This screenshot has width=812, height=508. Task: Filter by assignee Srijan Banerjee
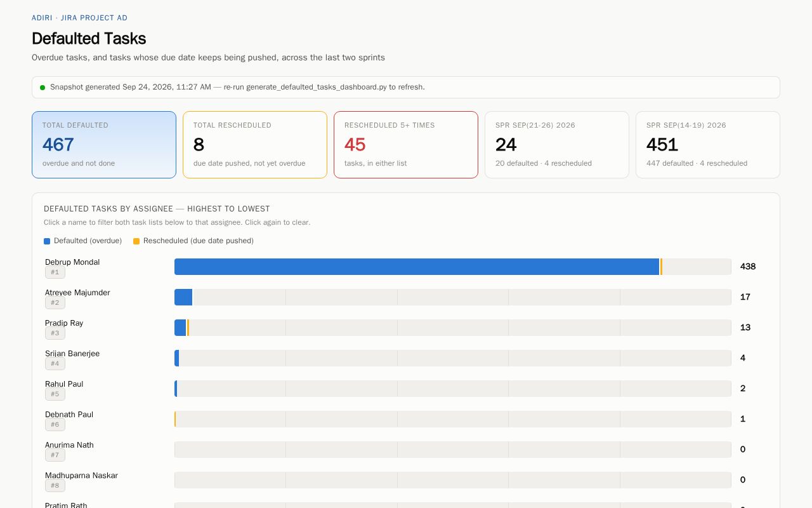point(72,354)
